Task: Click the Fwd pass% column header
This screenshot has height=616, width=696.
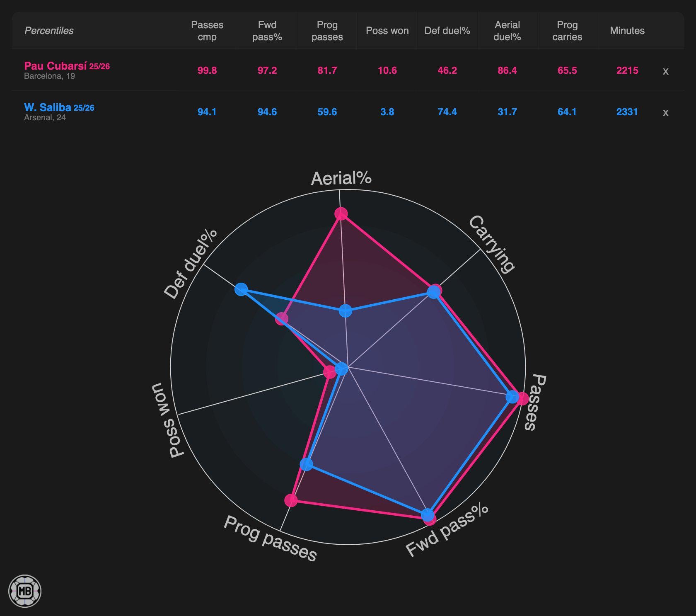Action: pyautogui.click(x=267, y=31)
